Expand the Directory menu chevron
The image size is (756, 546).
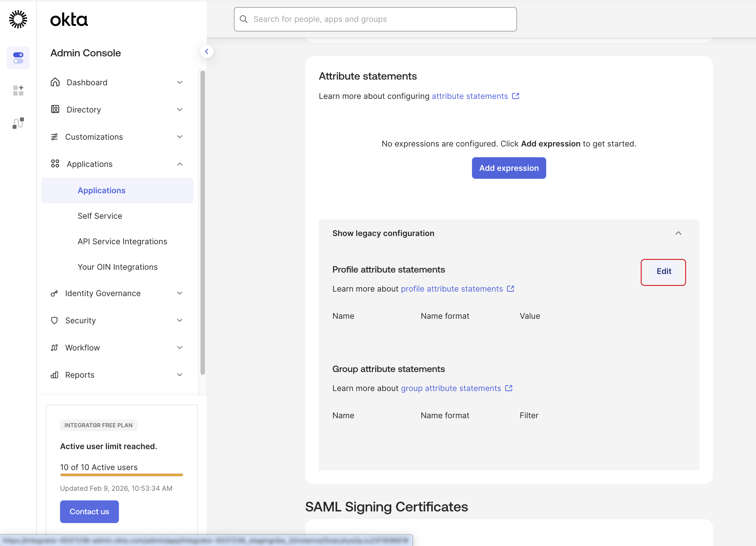(x=180, y=109)
